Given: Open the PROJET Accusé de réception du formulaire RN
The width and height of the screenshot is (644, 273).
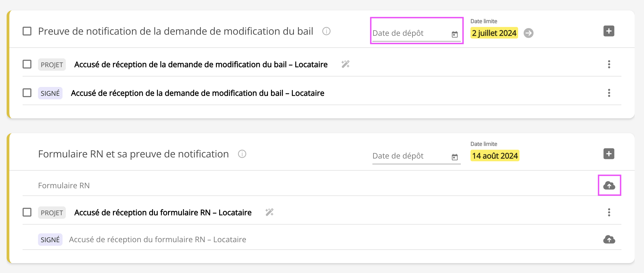Looking at the screenshot, I should point(163,213).
